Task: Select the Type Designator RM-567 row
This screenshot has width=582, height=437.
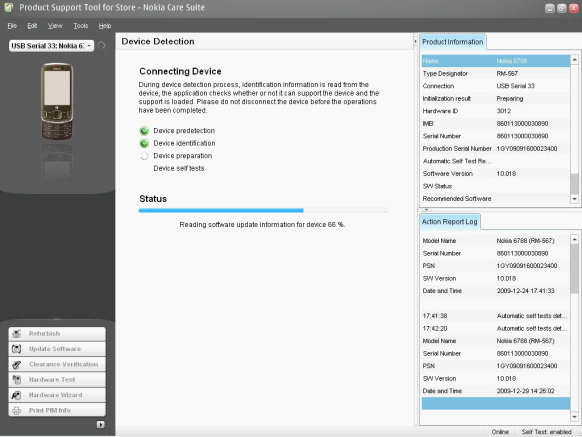Action: coord(496,74)
